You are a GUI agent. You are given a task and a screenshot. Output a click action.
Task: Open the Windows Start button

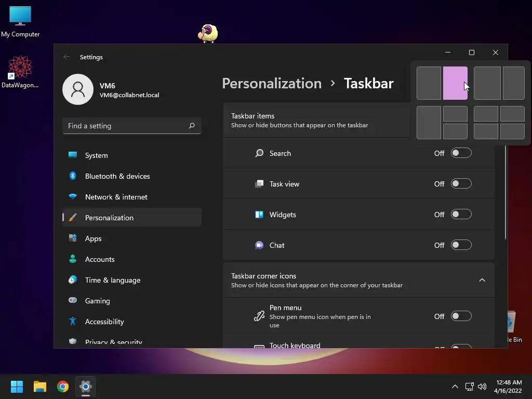tap(17, 387)
